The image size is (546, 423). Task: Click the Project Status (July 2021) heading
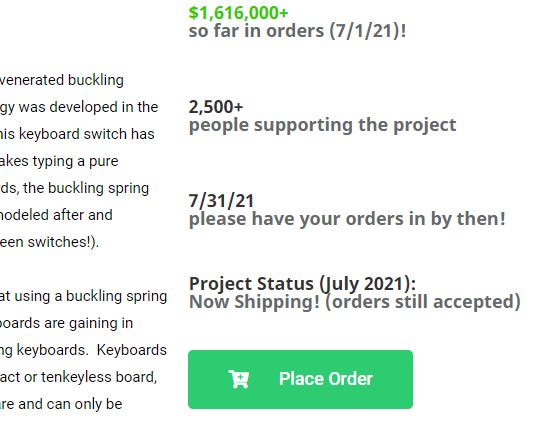302,284
